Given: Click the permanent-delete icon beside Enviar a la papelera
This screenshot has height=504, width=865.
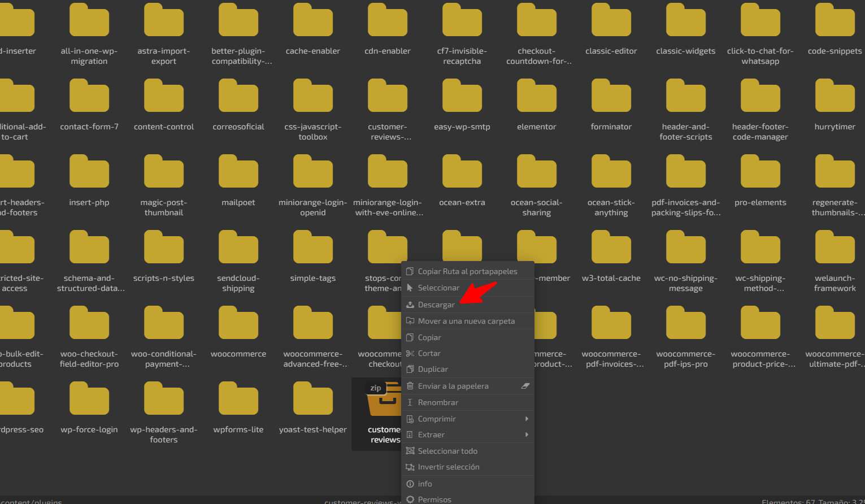Looking at the screenshot, I should (525, 386).
